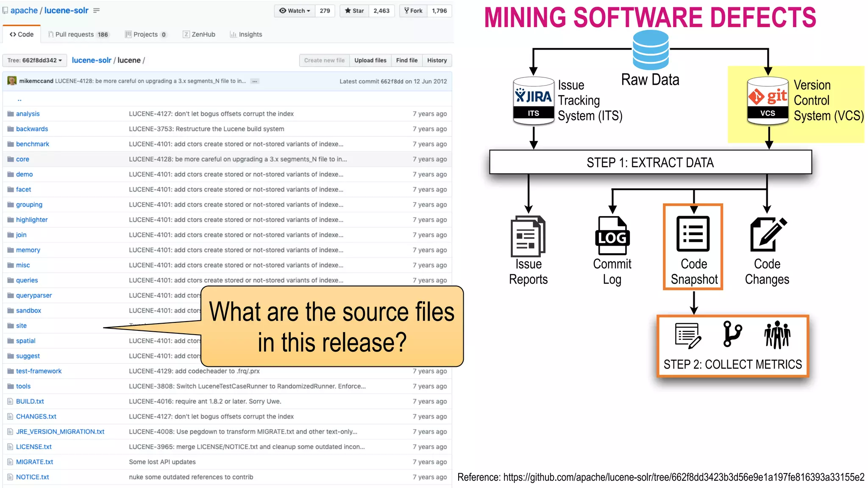
Task: Click the History button
Action: pos(437,61)
